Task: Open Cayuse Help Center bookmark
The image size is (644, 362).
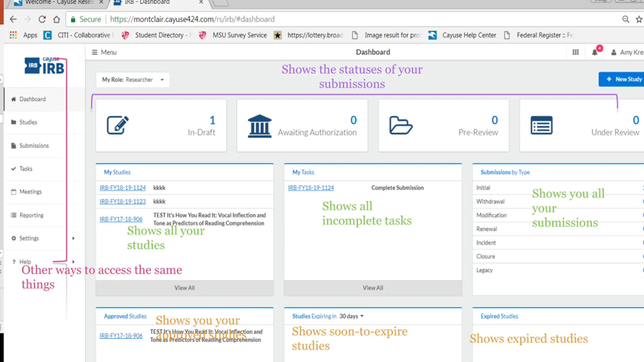Action: pyautogui.click(x=462, y=35)
